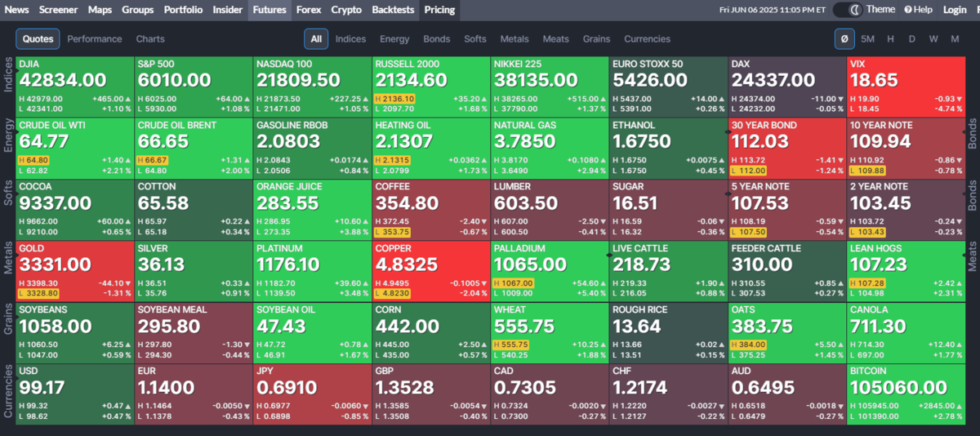The height and width of the screenshot is (436, 980).
Task: Open the Orange Juice tile
Action: point(311,210)
